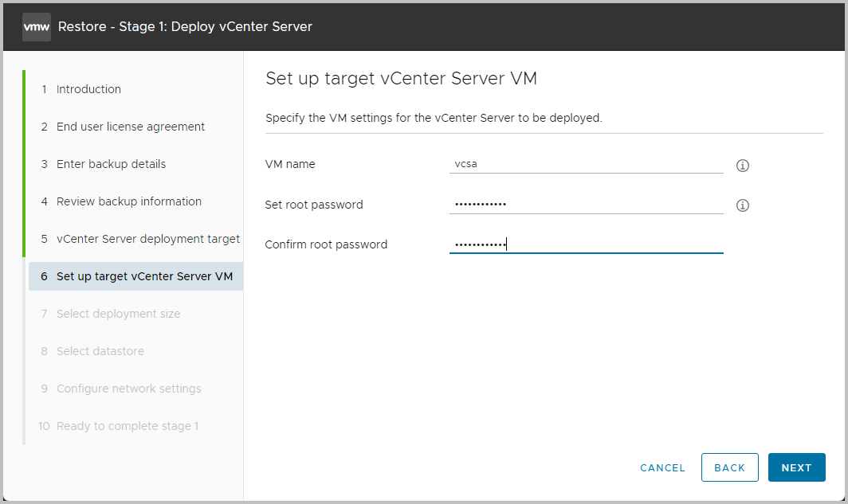Image resolution: width=848 pixels, height=504 pixels.
Task: Click the Set up target vCenter Server VM heading
Action: 402,78
